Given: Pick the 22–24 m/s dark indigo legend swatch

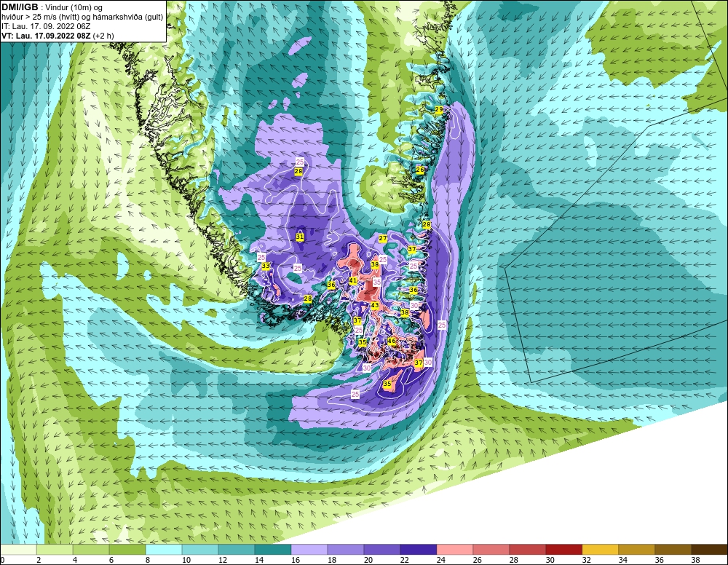Looking at the screenshot, I should (419, 550).
